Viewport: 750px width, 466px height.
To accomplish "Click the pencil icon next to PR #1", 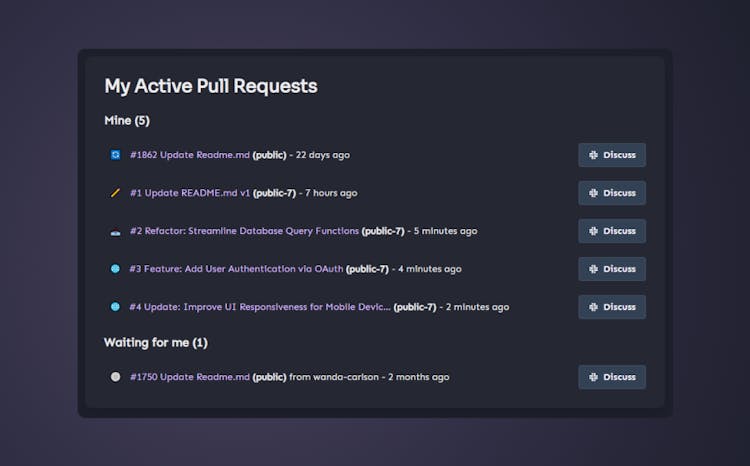I will pyautogui.click(x=115, y=193).
